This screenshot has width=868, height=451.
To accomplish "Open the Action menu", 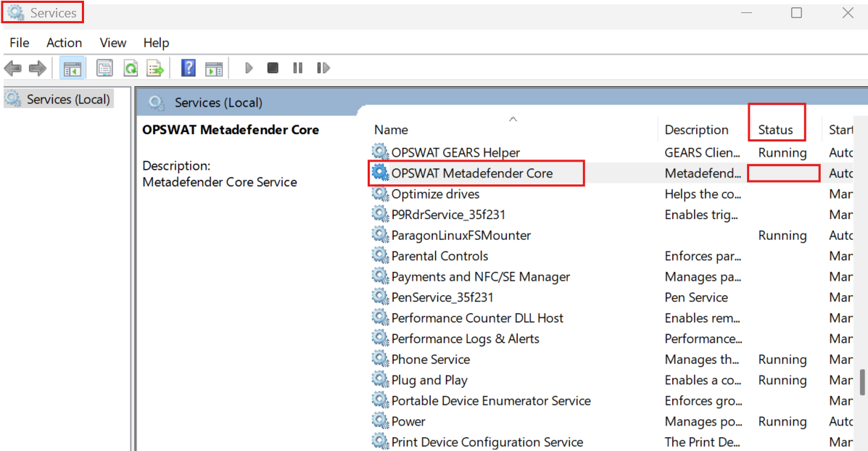I will (x=65, y=43).
